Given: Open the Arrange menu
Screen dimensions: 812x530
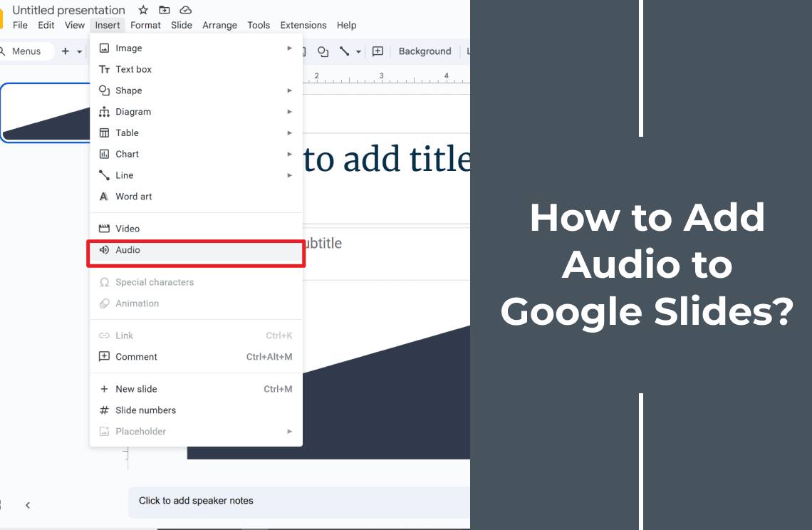Looking at the screenshot, I should pyautogui.click(x=219, y=25).
